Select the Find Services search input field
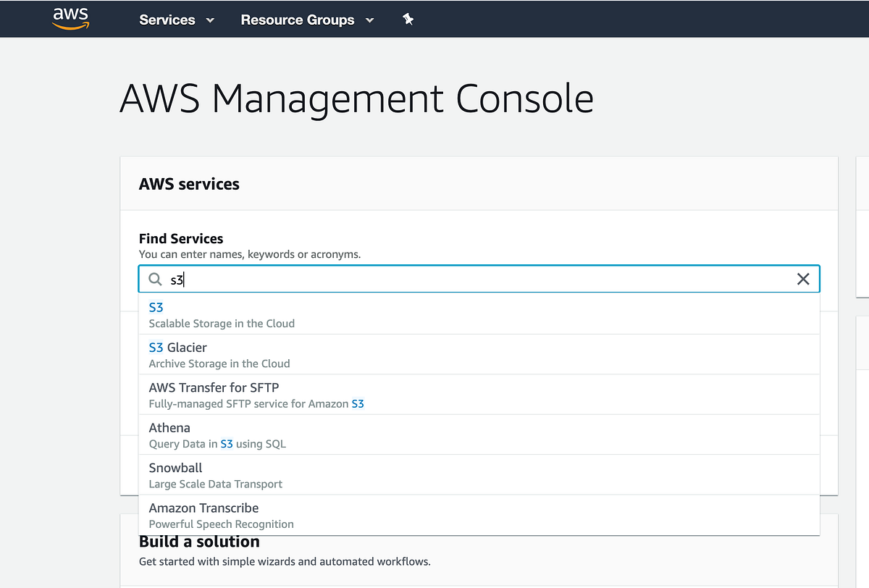Viewport: 869px width, 588px height. [434, 279]
